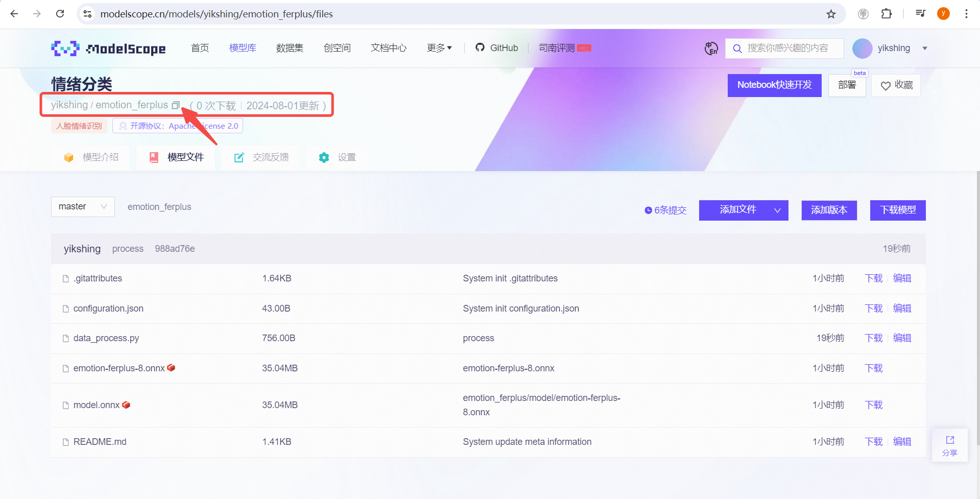Switch to the 交流反馈 tab
The image size is (980, 499).
[x=261, y=157]
